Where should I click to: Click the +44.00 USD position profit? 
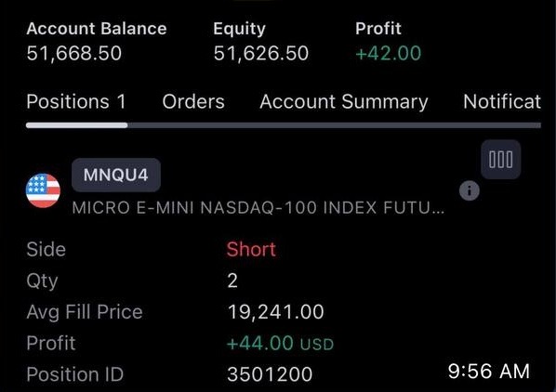(x=280, y=343)
